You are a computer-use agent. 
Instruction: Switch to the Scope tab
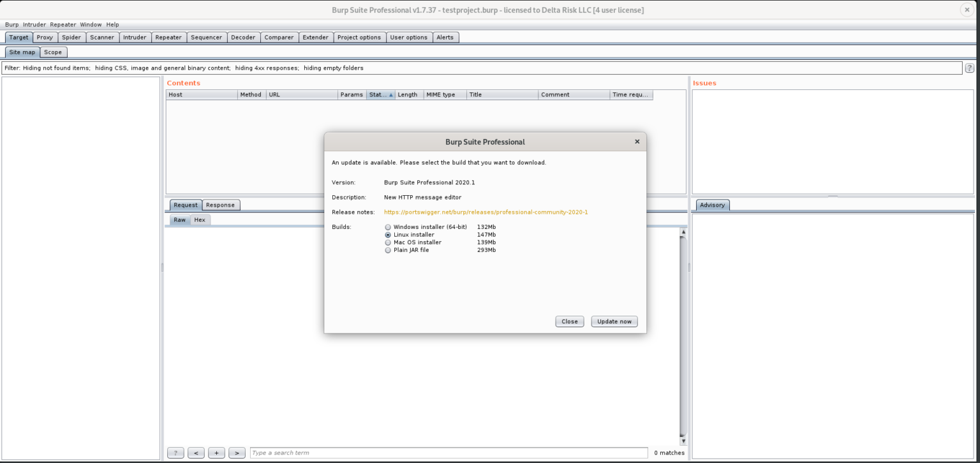tap(54, 52)
